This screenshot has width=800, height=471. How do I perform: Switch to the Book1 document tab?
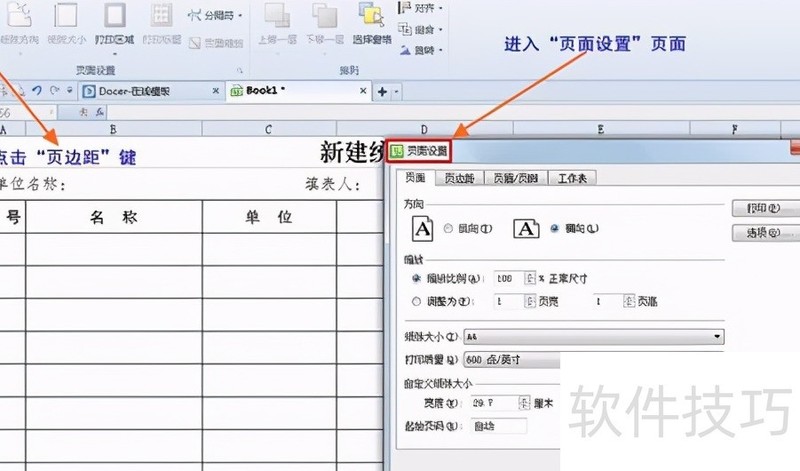click(x=298, y=91)
